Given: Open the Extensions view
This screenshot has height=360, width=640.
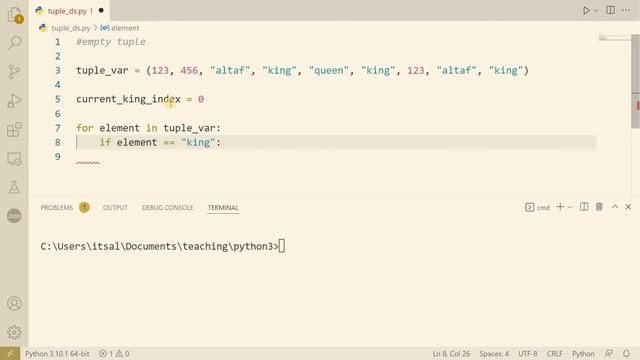Looking at the screenshot, I should pyautogui.click(x=14, y=129).
